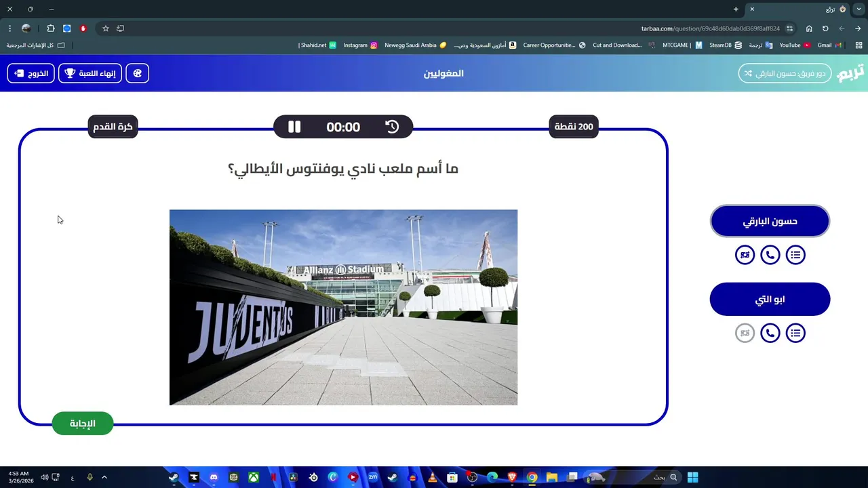The width and height of the screenshot is (868, 488).
Task: Use phone-call lifeline for حسون البارقي
Action: 770,255
